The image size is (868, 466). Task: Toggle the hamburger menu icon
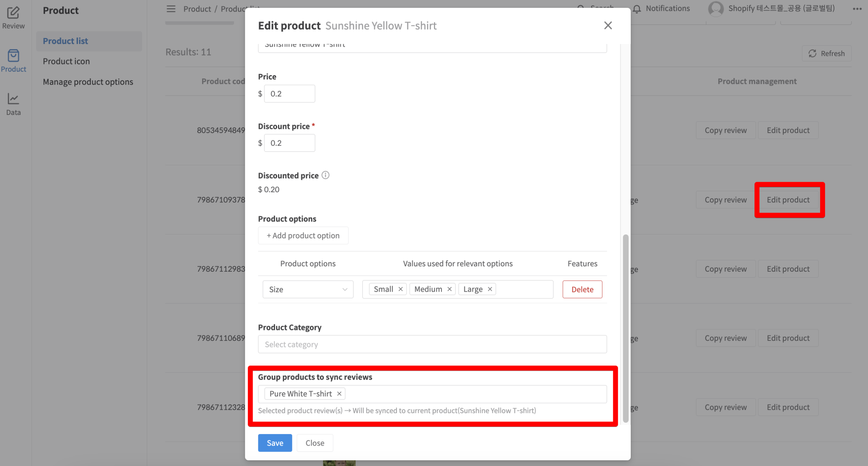click(x=171, y=9)
